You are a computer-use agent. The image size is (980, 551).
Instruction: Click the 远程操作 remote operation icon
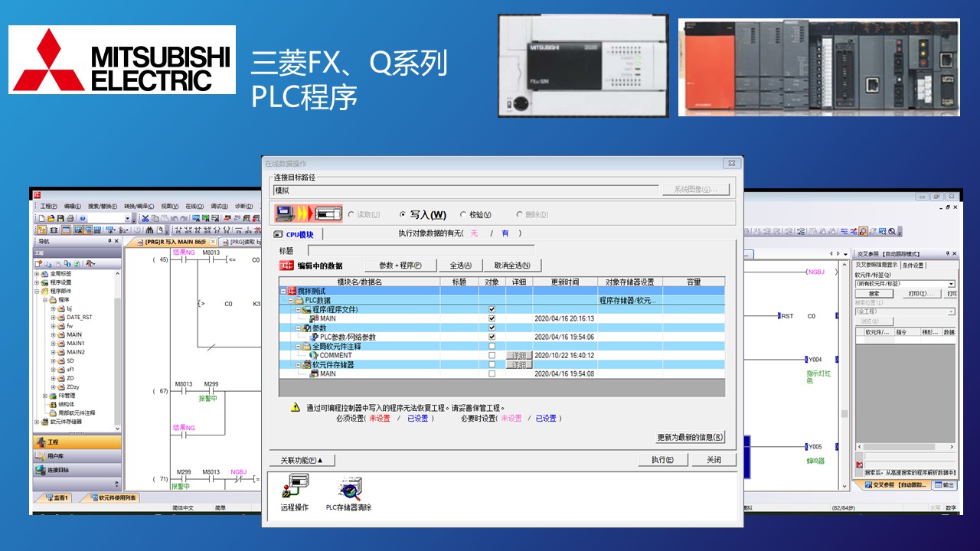click(x=296, y=490)
